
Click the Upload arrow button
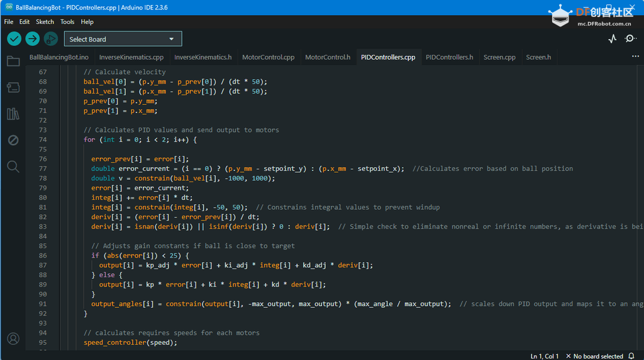click(33, 39)
